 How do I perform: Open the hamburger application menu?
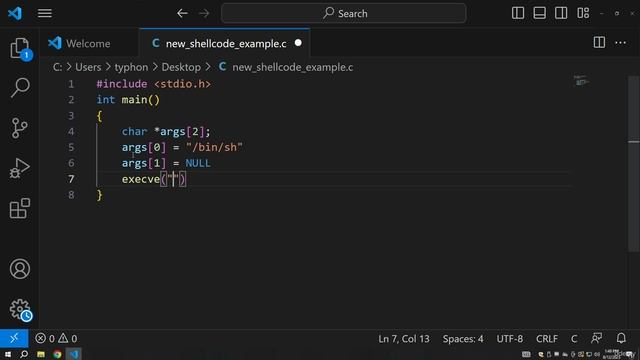(45, 13)
